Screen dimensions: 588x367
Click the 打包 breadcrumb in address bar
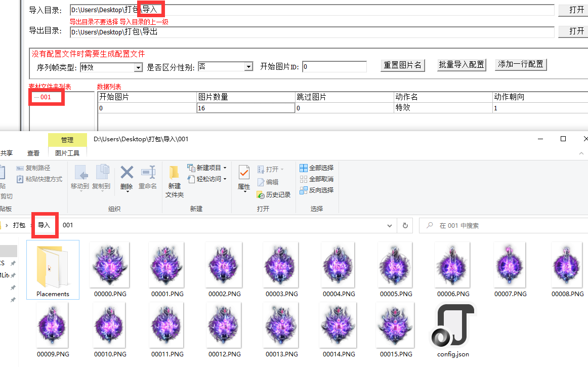(x=19, y=225)
